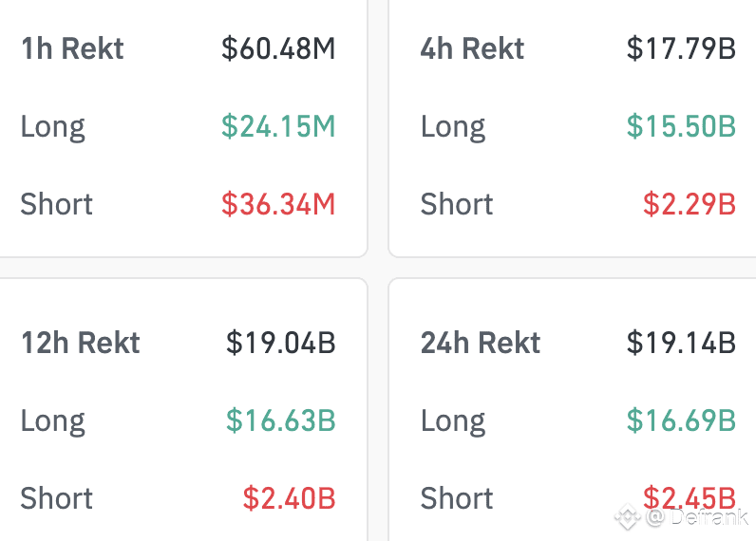Select the $60.48M 1h total value
Screen dimensions: 756x541
[278, 48]
